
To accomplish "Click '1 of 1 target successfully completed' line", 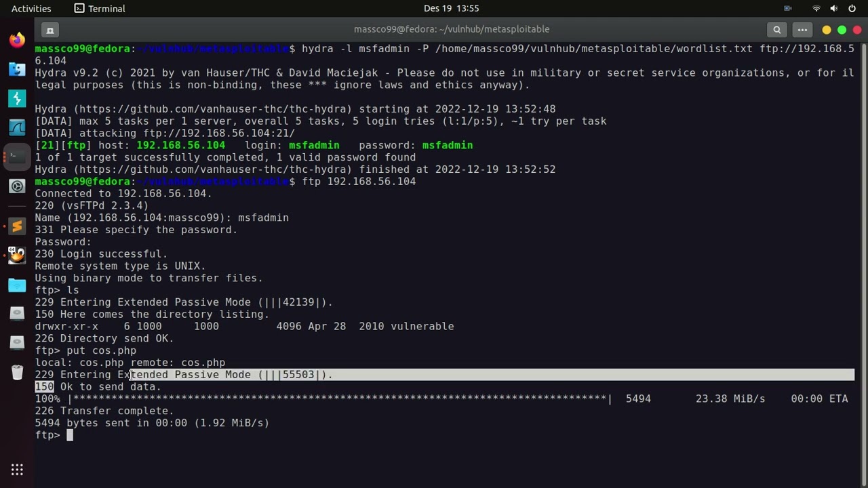I will click(x=225, y=157).
